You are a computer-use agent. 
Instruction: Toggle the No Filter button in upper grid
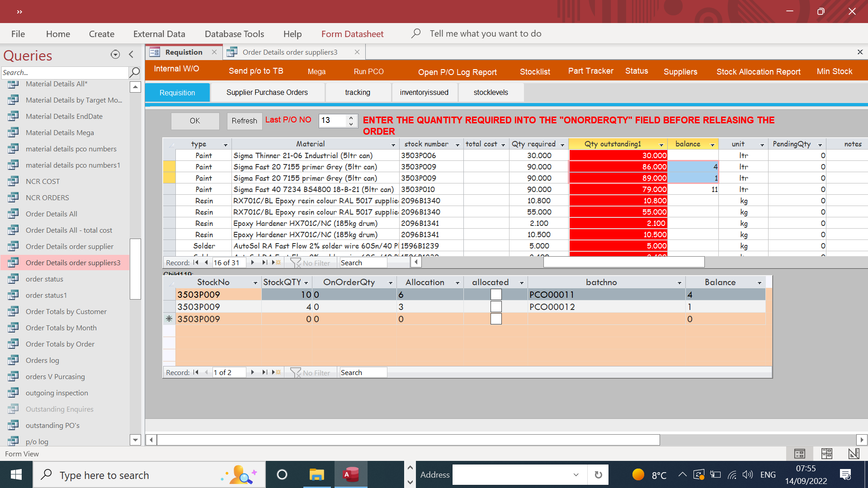[311, 263]
